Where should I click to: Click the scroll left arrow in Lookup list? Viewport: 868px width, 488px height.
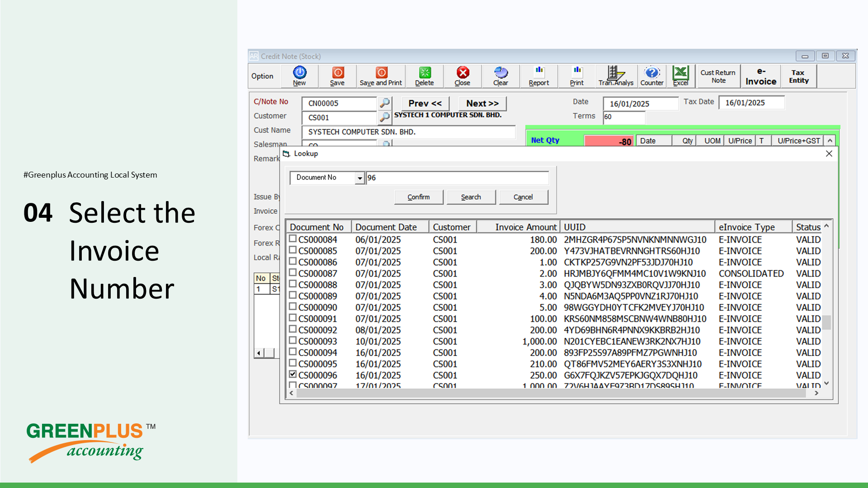click(x=292, y=393)
